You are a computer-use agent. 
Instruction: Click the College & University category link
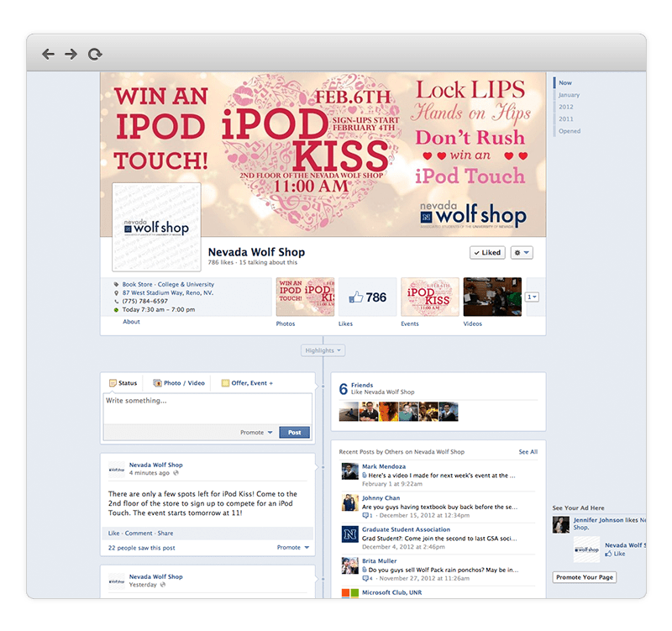[186, 284]
